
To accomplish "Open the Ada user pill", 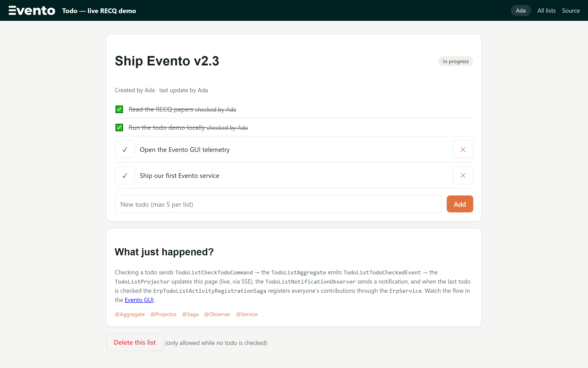I will pyautogui.click(x=520, y=10).
